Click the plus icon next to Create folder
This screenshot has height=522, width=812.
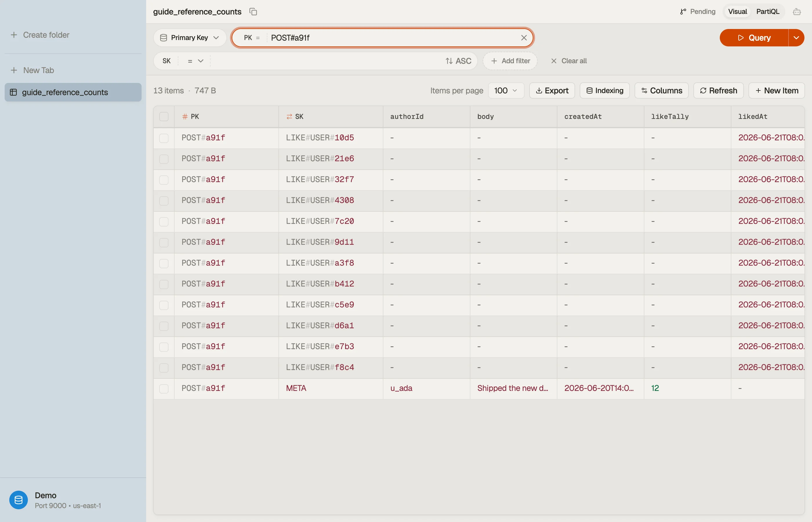(14, 35)
